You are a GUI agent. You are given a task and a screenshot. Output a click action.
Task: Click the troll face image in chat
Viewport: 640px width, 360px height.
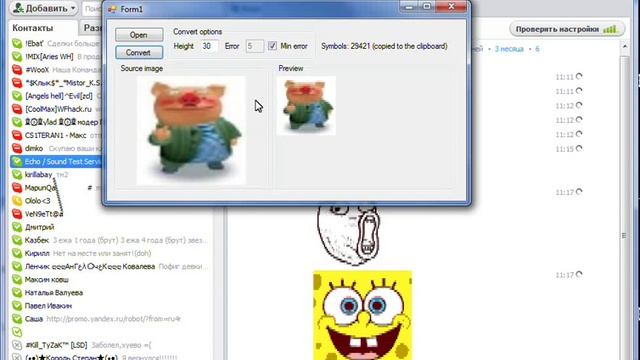[348, 235]
